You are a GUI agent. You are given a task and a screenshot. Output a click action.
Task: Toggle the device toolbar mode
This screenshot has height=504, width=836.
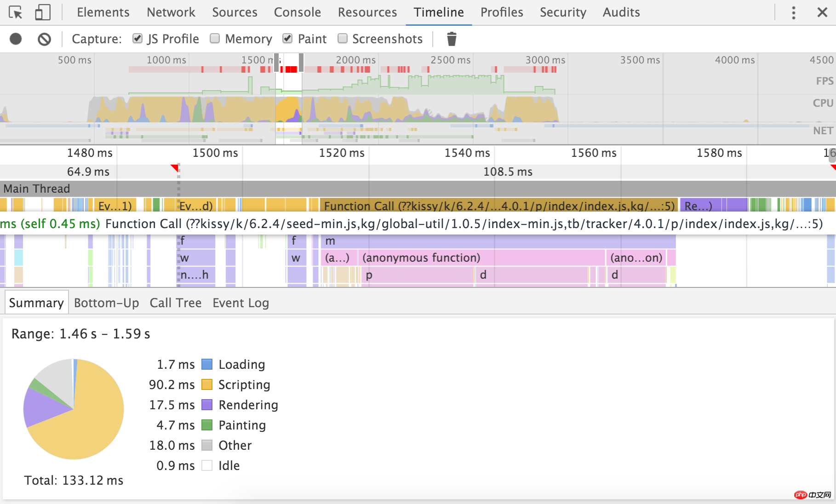click(43, 12)
